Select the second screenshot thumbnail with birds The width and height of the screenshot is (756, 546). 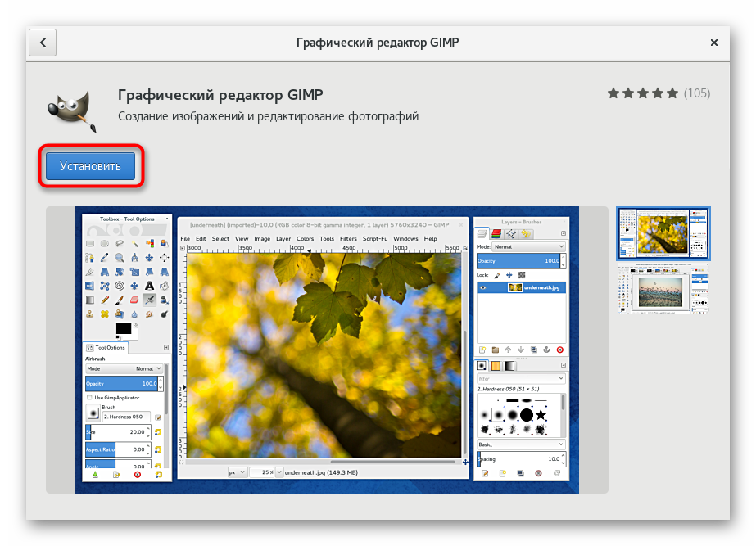tap(663, 289)
